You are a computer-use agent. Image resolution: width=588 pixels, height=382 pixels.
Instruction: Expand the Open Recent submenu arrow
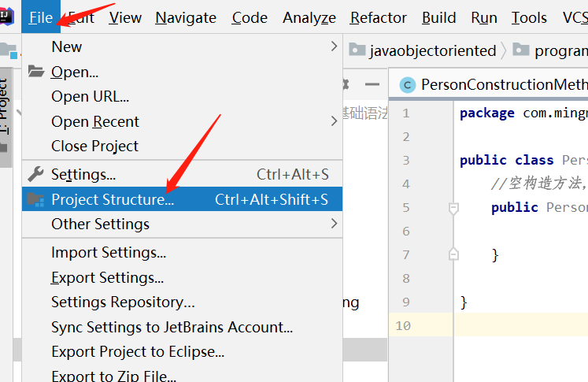334,121
